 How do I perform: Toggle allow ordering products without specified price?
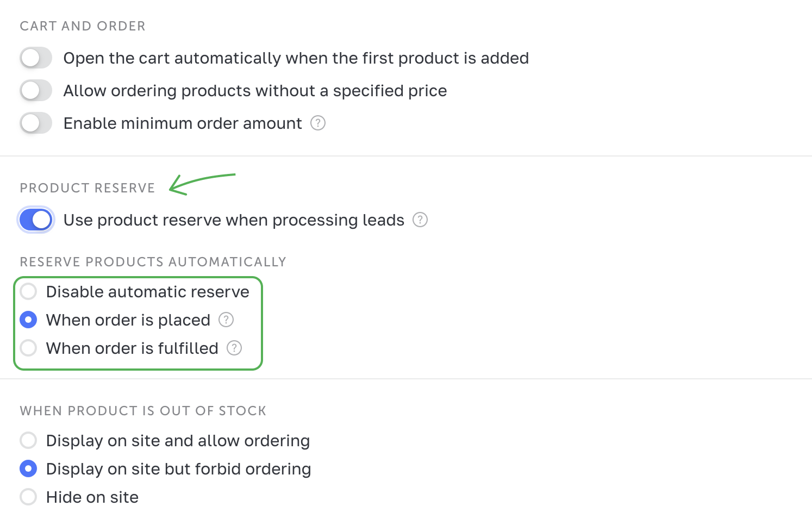coord(36,91)
